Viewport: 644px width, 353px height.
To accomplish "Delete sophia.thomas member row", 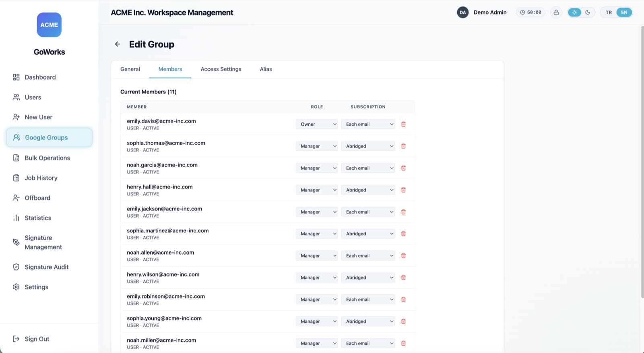I will [x=403, y=146].
